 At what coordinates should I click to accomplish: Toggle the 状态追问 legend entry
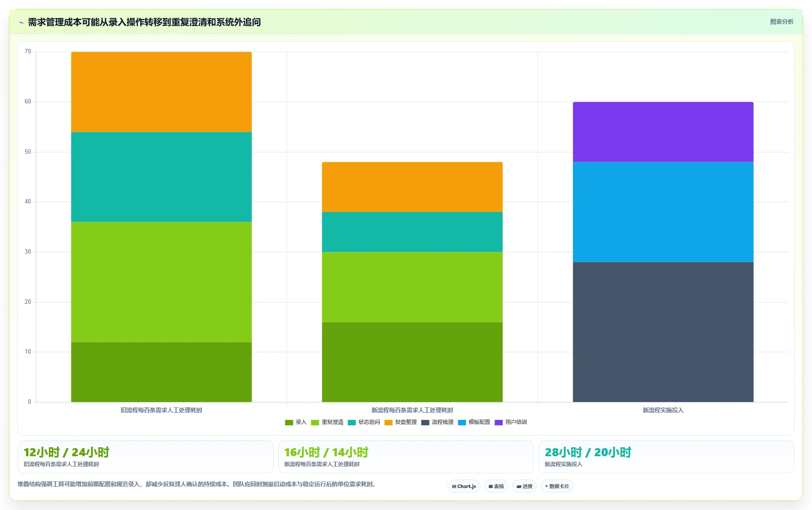pos(364,422)
